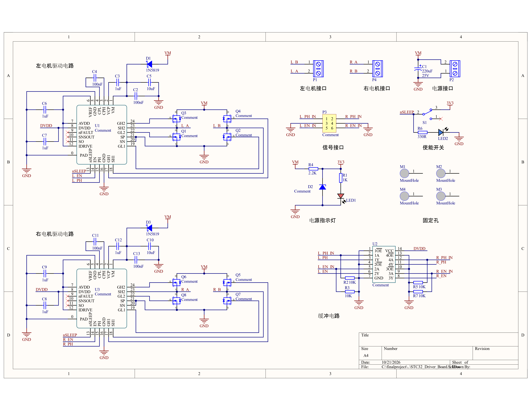Select the R_EN_IN net label on P3

[353, 126]
